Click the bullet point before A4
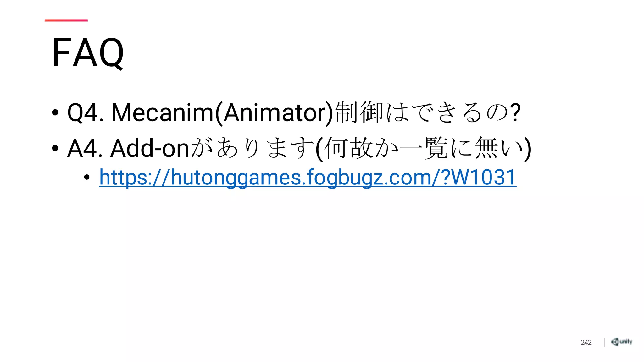 point(55,148)
